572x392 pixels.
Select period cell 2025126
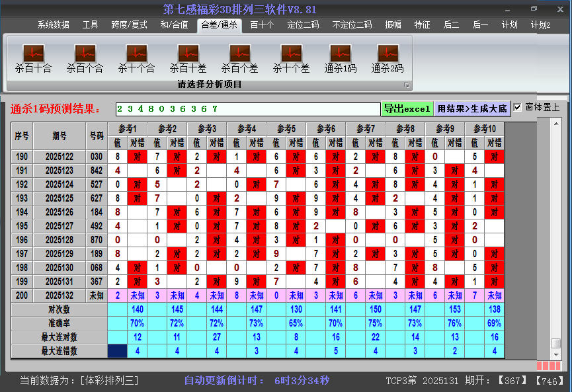click(x=60, y=212)
